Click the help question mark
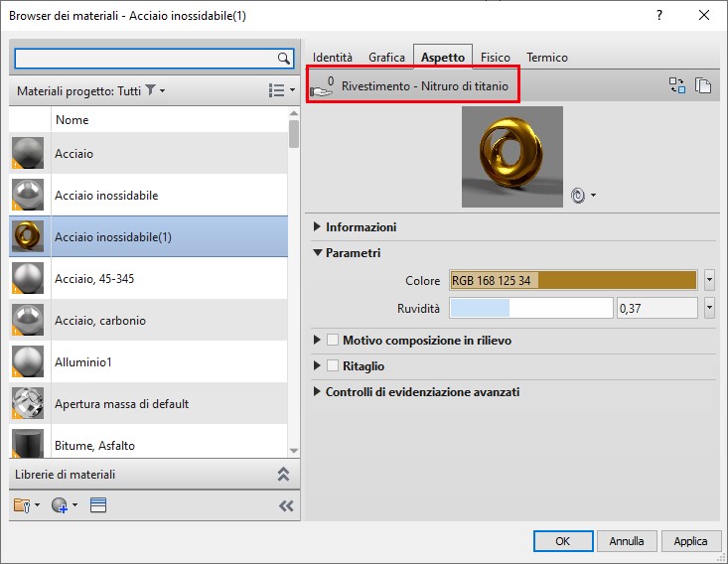The image size is (728, 564). 659,15
